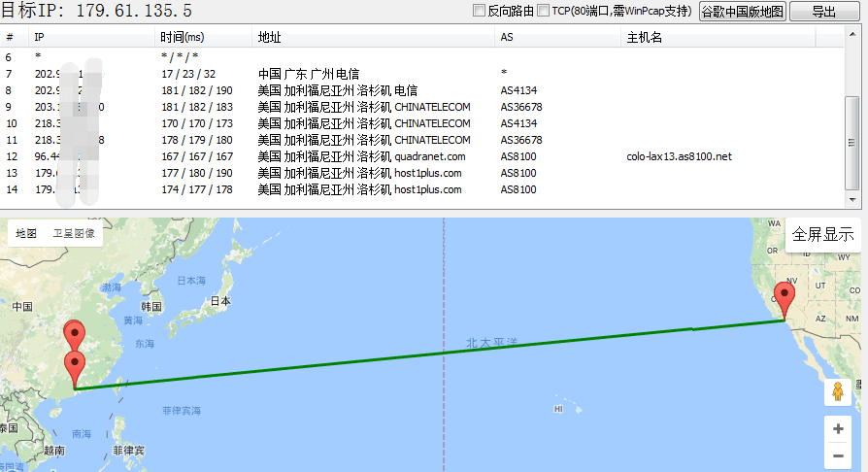This screenshot has height=472, width=868.
Task: Sort by the 时间(ms) column header
Action: pyautogui.click(x=182, y=37)
